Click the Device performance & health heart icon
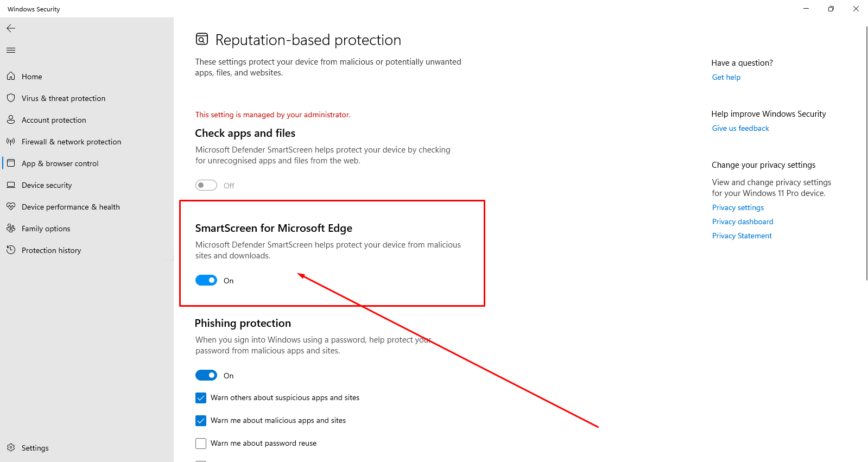This screenshot has height=462, width=868. (x=11, y=207)
